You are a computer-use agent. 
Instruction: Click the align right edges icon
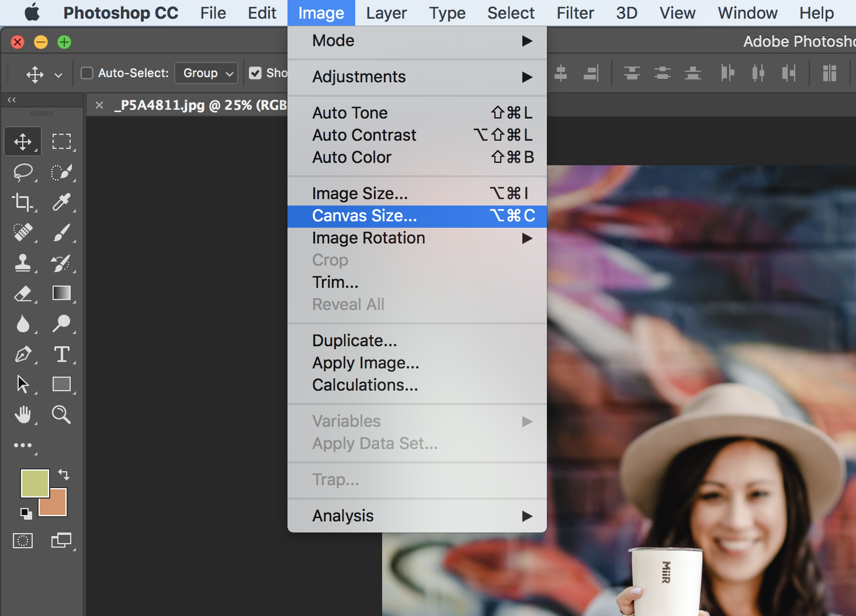pos(591,73)
